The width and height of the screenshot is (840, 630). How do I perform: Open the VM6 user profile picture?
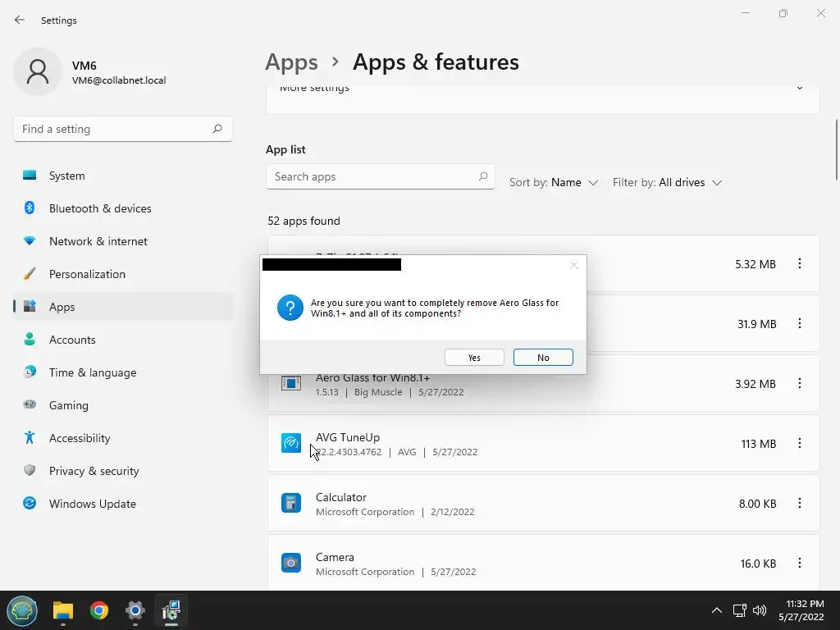(38, 72)
